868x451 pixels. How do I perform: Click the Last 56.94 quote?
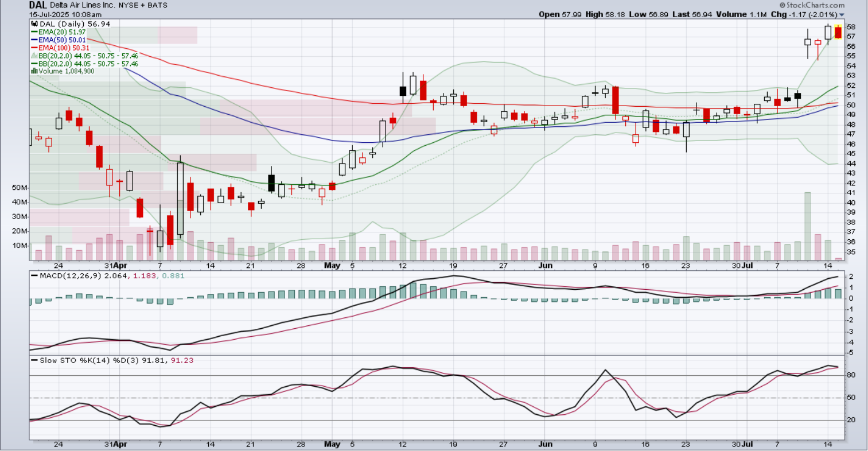pyautogui.click(x=691, y=14)
